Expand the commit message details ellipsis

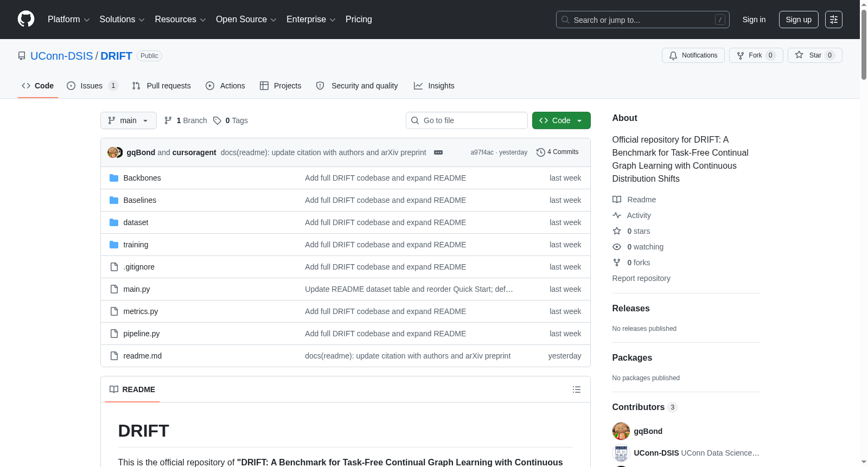438,152
